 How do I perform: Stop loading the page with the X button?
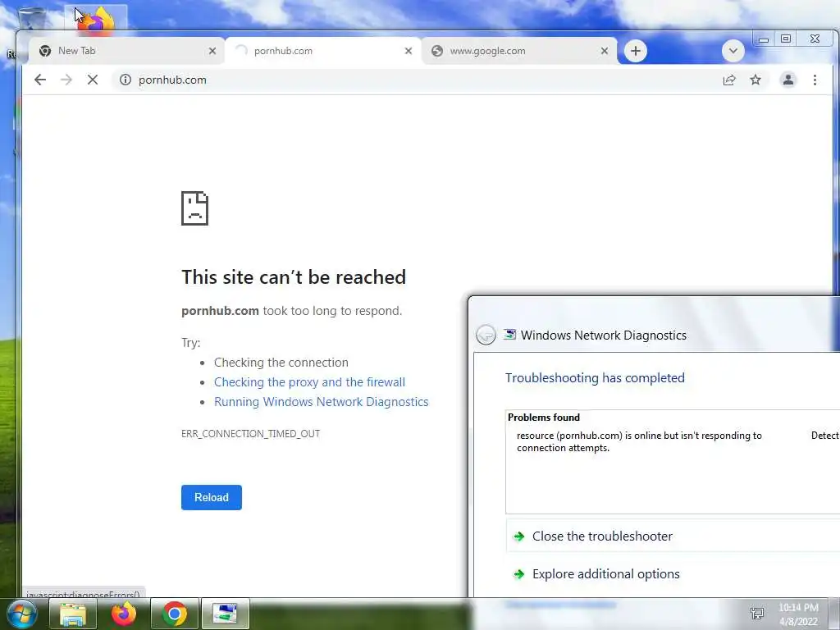tap(92, 80)
